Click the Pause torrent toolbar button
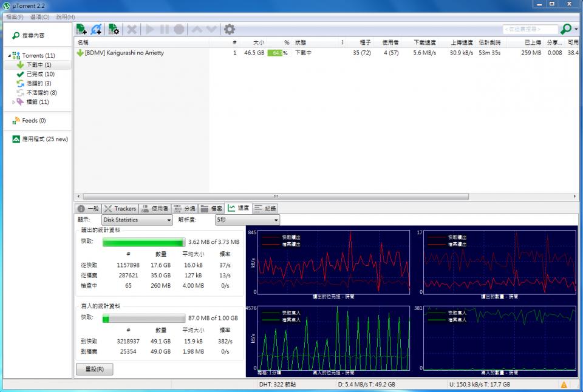Image resolution: width=583 pixels, height=392 pixels. pyautogui.click(x=164, y=29)
